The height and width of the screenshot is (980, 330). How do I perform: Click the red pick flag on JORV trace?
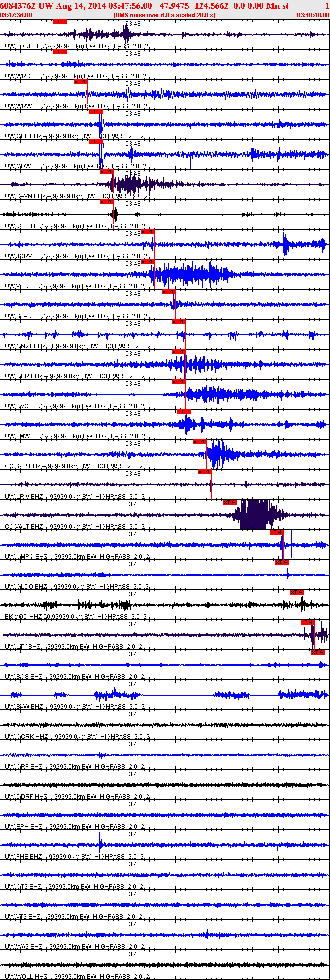[148, 232]
